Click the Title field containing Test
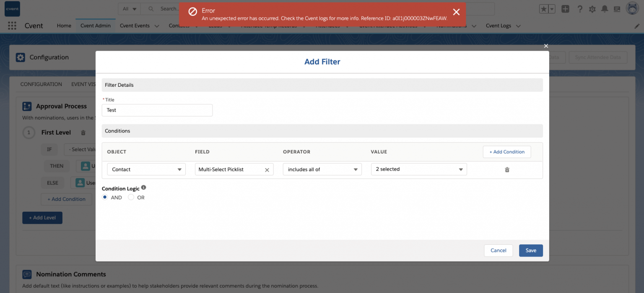Screen dimensions: 644x293 point(157,110)
